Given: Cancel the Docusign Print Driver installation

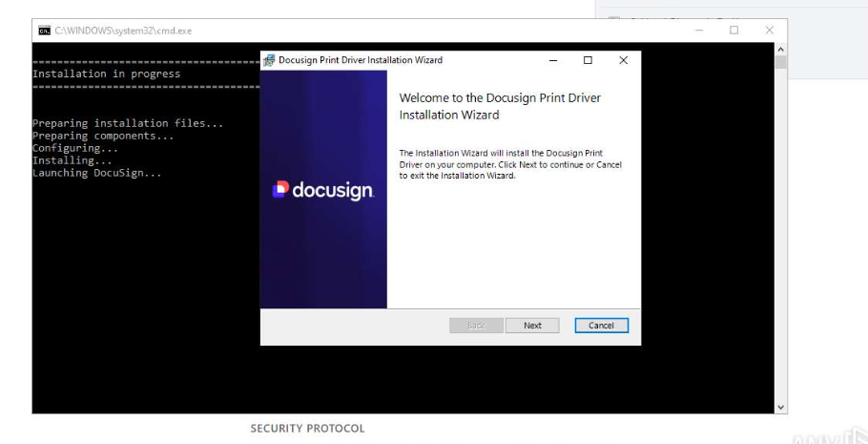Looking at the screenshot, I should (x=601, y=326).
